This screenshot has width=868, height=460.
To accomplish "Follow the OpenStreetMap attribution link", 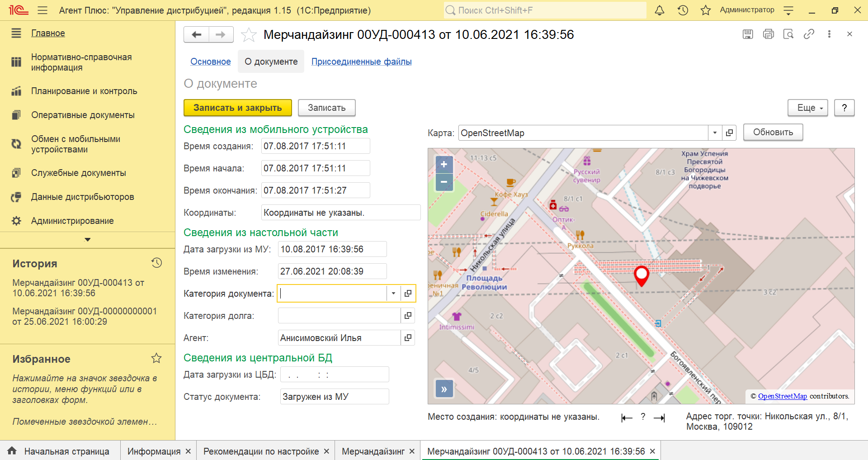I will point(782,396).
